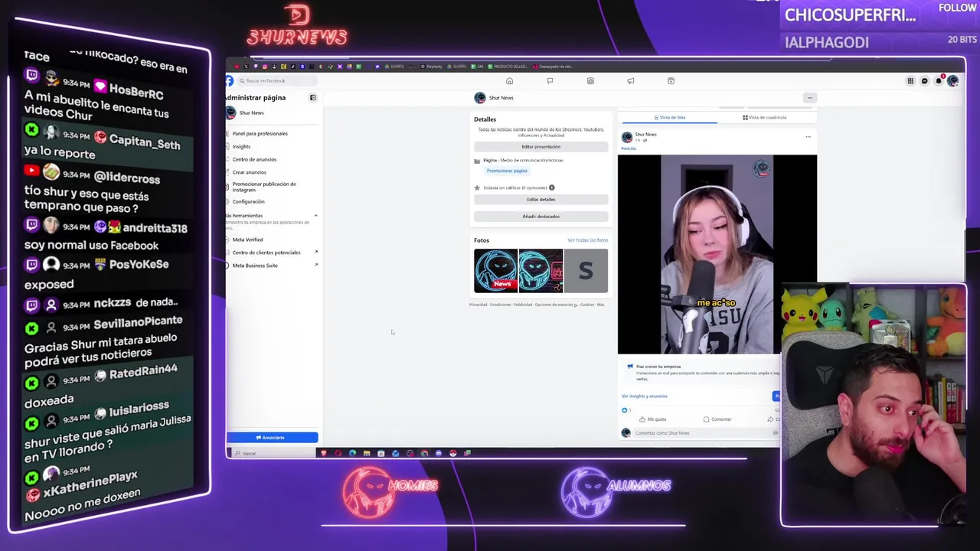Image resolution: width=980 pixels, height=551 pixels.
Task: Click the '#mictia' hashtag in the post
Action: click(x=629, y=148)
